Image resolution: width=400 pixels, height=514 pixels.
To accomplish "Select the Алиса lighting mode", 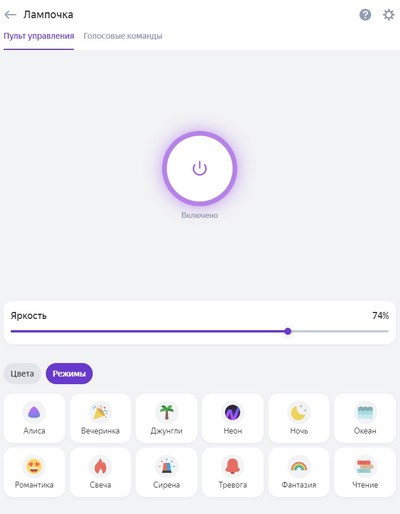I will (x=34, y=418).
